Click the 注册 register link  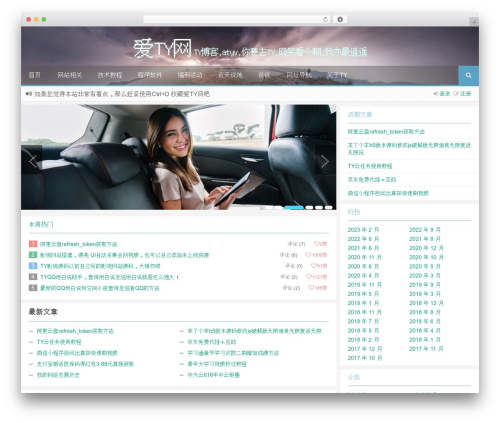[462, 94]
